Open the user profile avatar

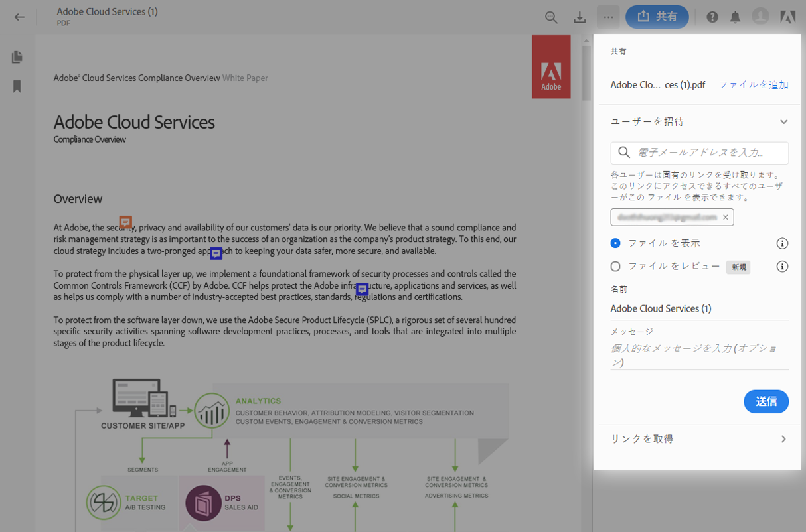tap(760, 17)
